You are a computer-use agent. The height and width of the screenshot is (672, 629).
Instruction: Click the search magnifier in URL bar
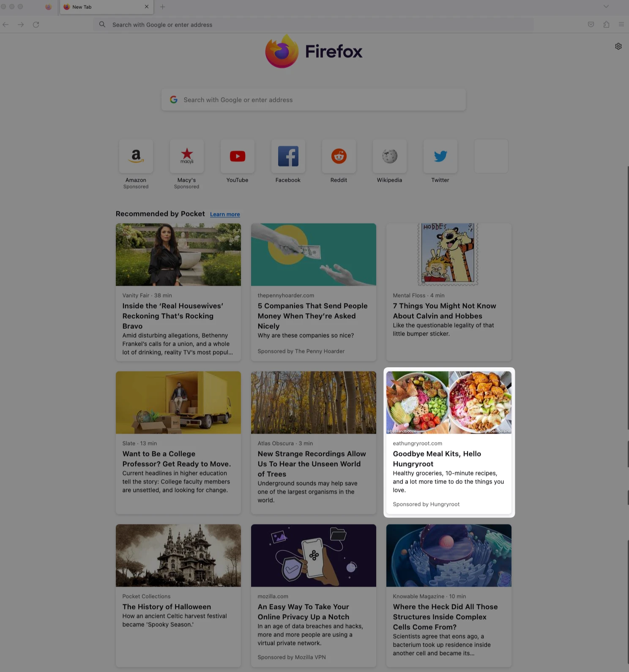[102, 25]
